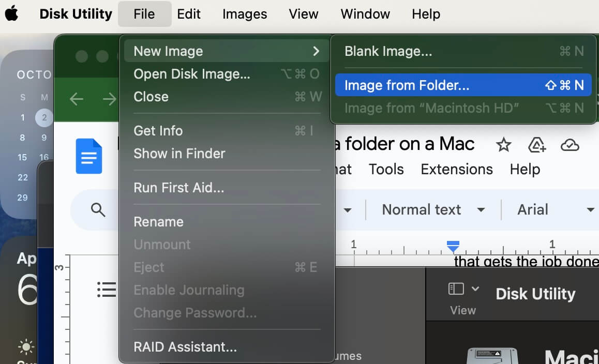Open the Window menu

pos(365,14)
